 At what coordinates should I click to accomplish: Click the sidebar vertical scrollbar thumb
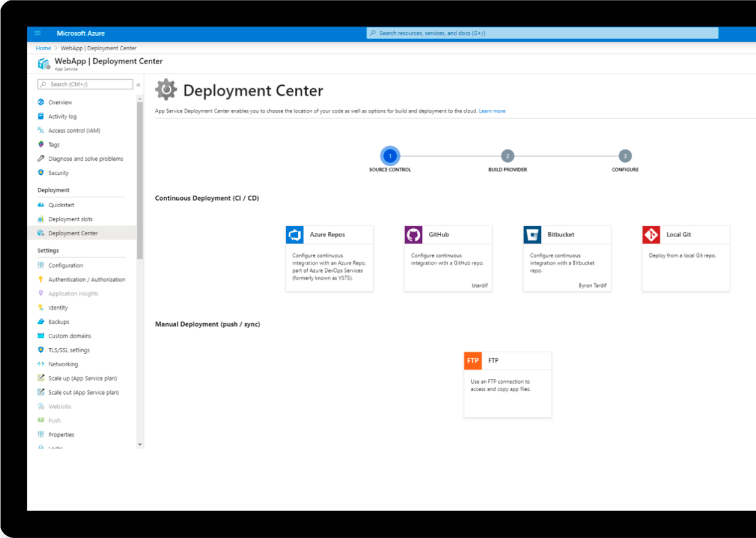[x=140, y=180]
